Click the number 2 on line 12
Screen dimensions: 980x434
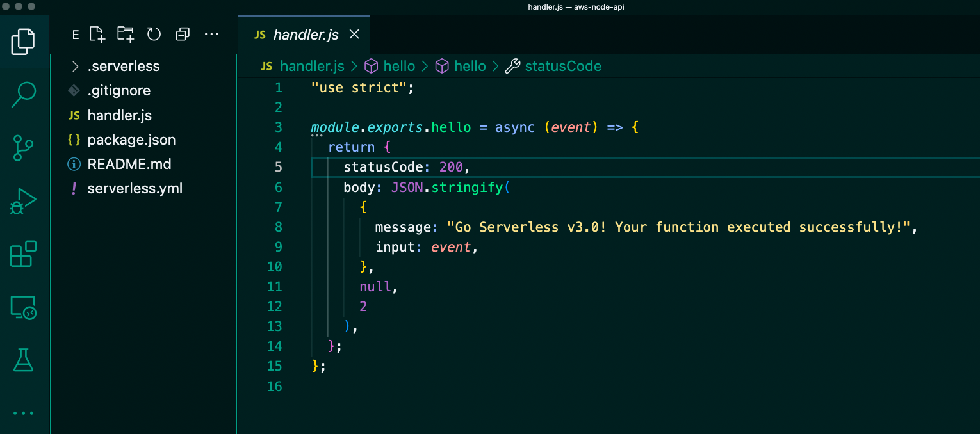pyautogui.click(x=363, y=307)
